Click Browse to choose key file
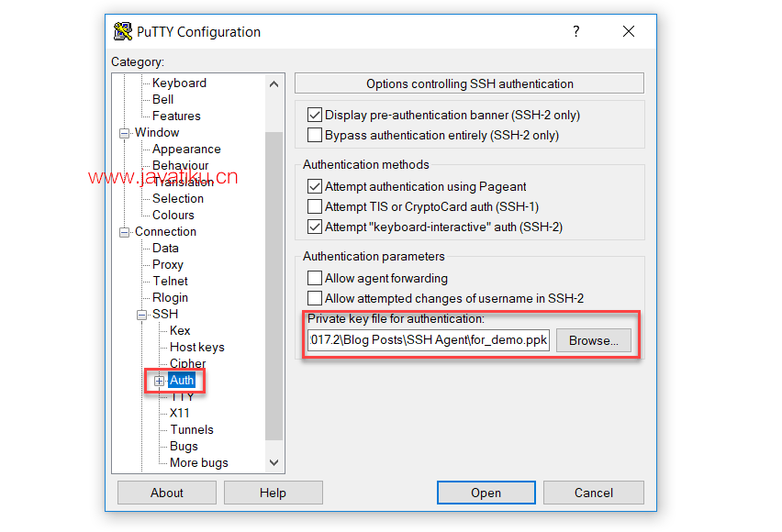This screenshot has width=782, height=532. pyautogui.click(x=594, y=340)
